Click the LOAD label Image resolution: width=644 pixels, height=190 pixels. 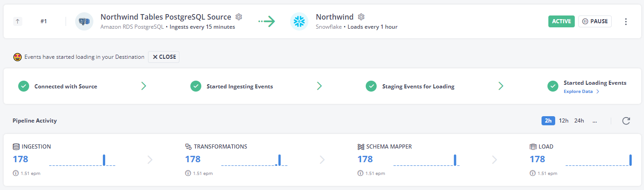(x=546, y=147)
